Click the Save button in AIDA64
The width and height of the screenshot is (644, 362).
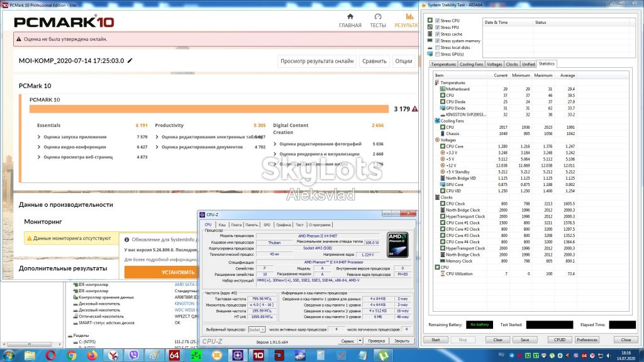click(525, 340)
